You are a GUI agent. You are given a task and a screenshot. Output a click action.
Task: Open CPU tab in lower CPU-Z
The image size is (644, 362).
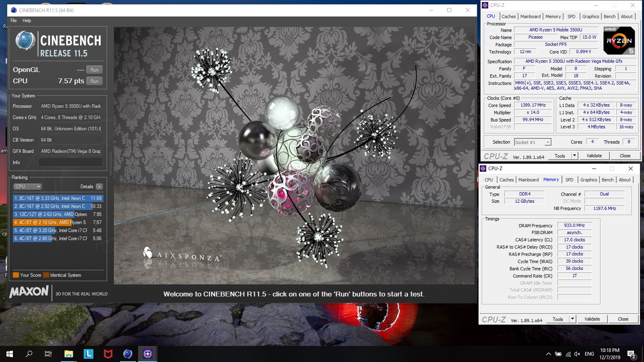click(489, 180)
